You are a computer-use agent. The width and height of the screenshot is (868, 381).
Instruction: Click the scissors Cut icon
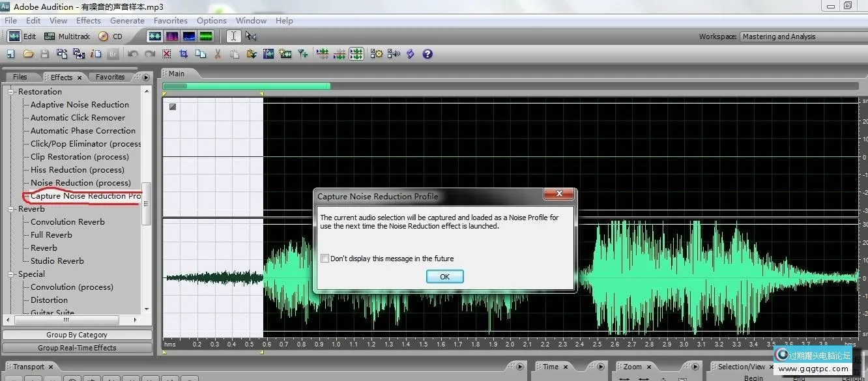click(x=218, y=54)
